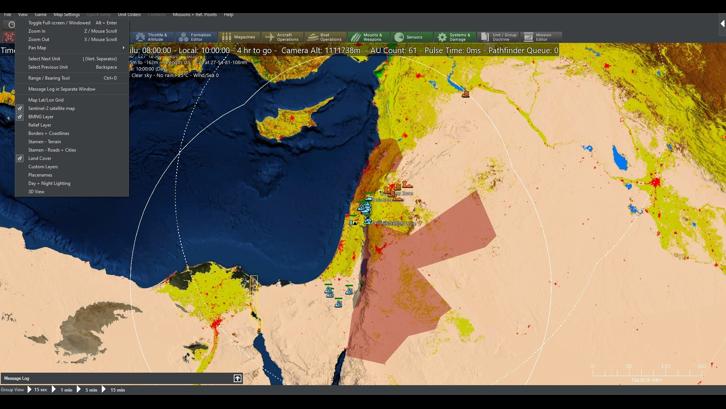
Task: Choose Message Log in Separate Window
Action: click(x=72, y=89)
